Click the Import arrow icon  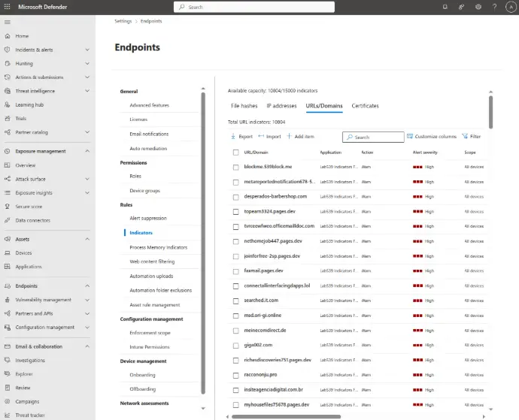261,136
